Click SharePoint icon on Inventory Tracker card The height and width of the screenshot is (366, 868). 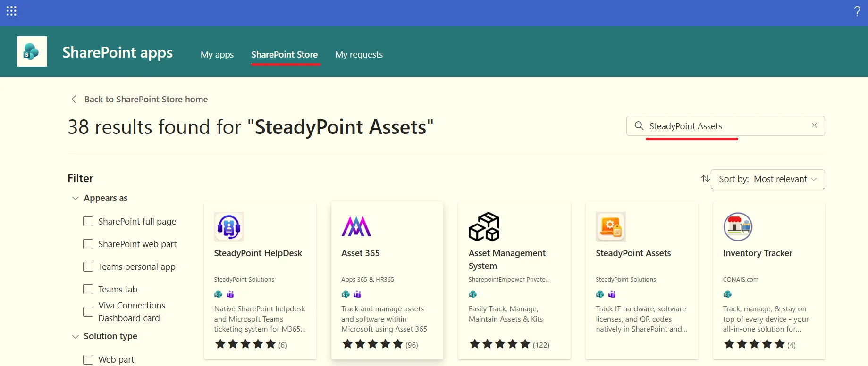pyautogui.click(x=727, y=294)
